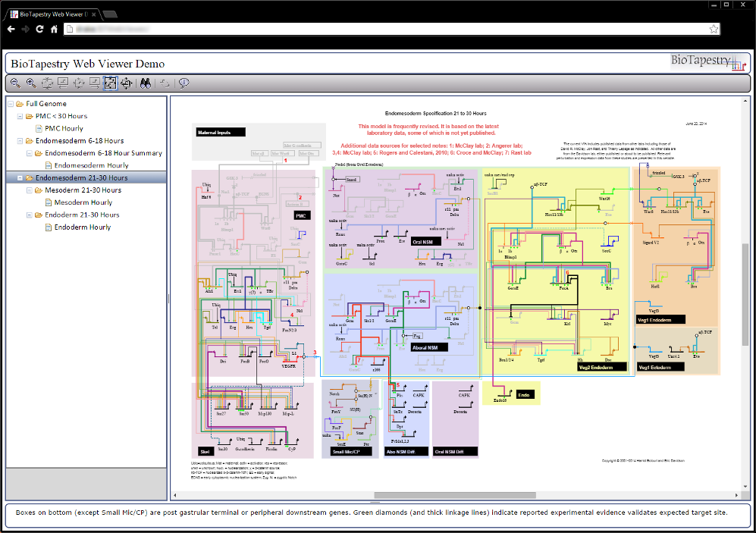Image resolution: width=756 pixels, height=533 pixels.
Task: Click the browser reload icon
Action: [x=39, y=29]
